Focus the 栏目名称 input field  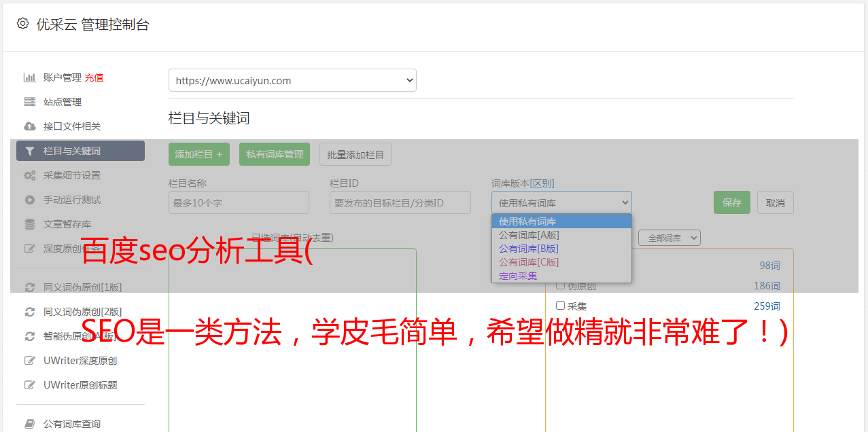coord(239,202)
